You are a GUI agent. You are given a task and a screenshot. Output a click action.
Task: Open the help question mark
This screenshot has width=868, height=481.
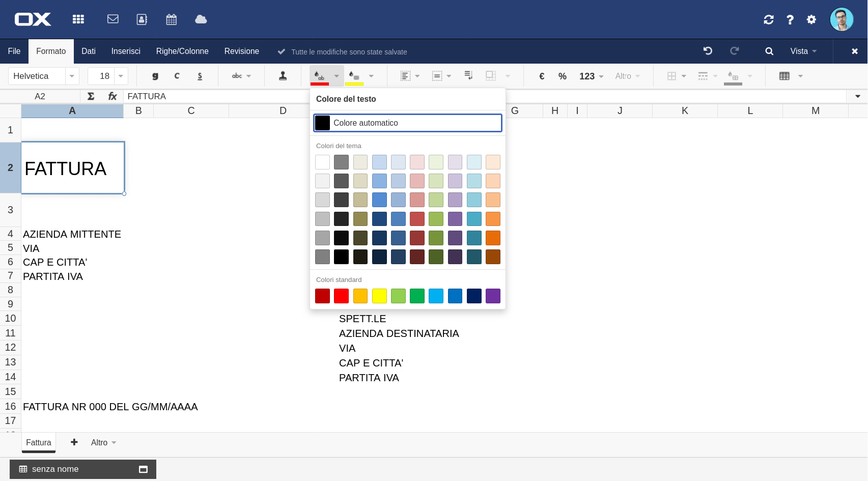point(790,19)
